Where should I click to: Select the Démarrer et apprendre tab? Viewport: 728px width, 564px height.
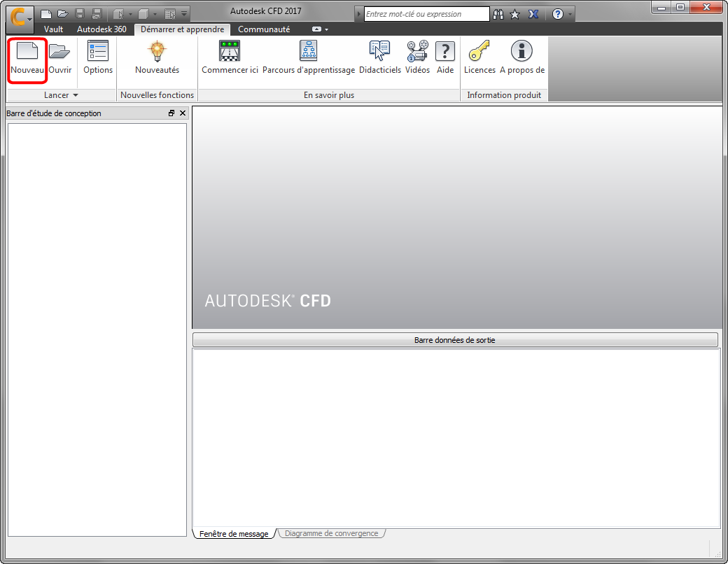[183, 29]
